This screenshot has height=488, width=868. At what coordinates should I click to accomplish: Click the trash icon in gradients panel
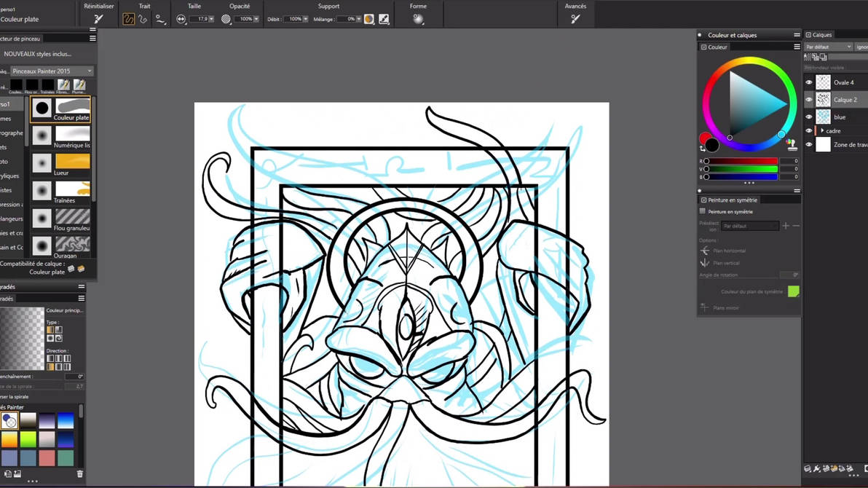click(x=79, y=473)
